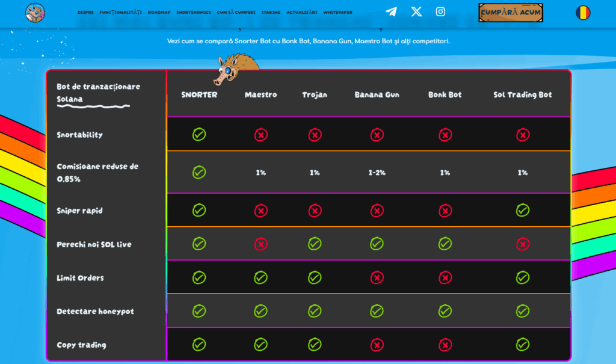Click Banana Gun's 1-2% fee value
Screen dimensions: 616x364
377,173
